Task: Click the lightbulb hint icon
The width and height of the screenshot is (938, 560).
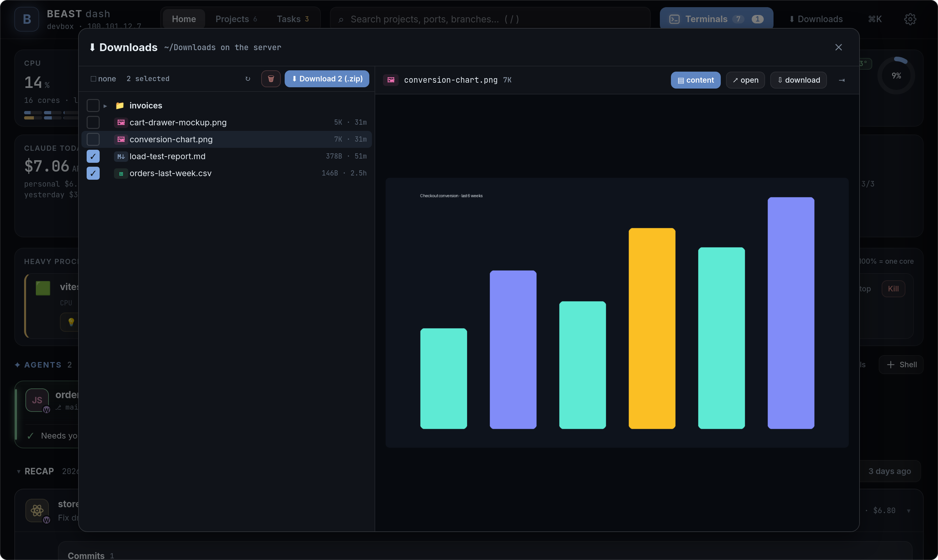Action: (71, 322)
